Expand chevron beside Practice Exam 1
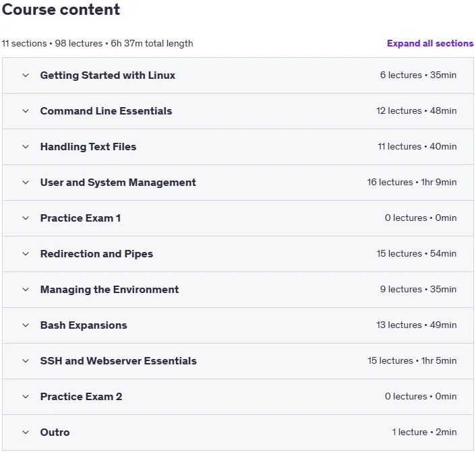This screenshot has height=452, width=476. point(26,218)
